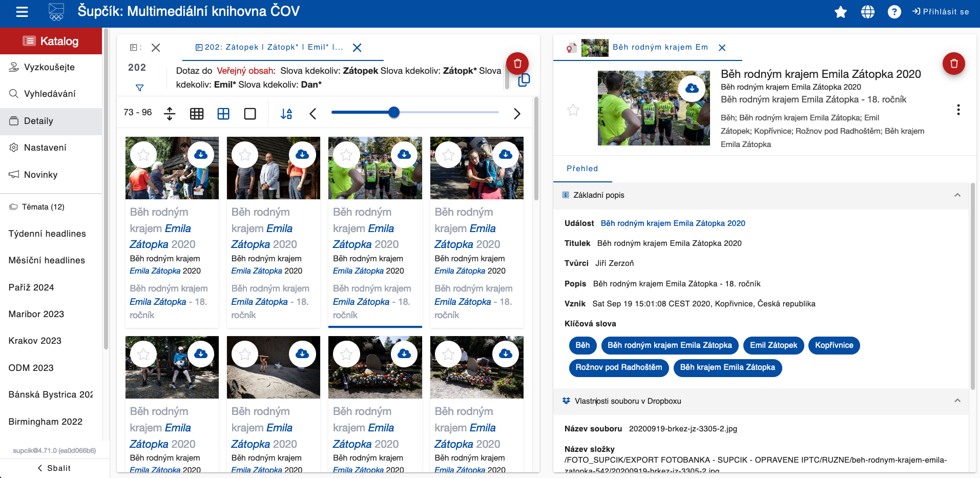Open Novinky sidebar item
The height and width of the screenshot is (478, 980).
[x=51, y=175]
